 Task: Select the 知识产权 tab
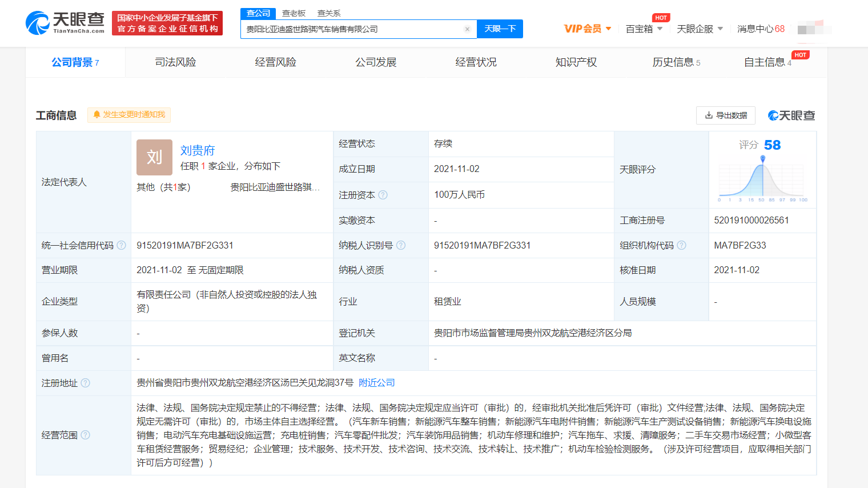[x=576, y=62]
